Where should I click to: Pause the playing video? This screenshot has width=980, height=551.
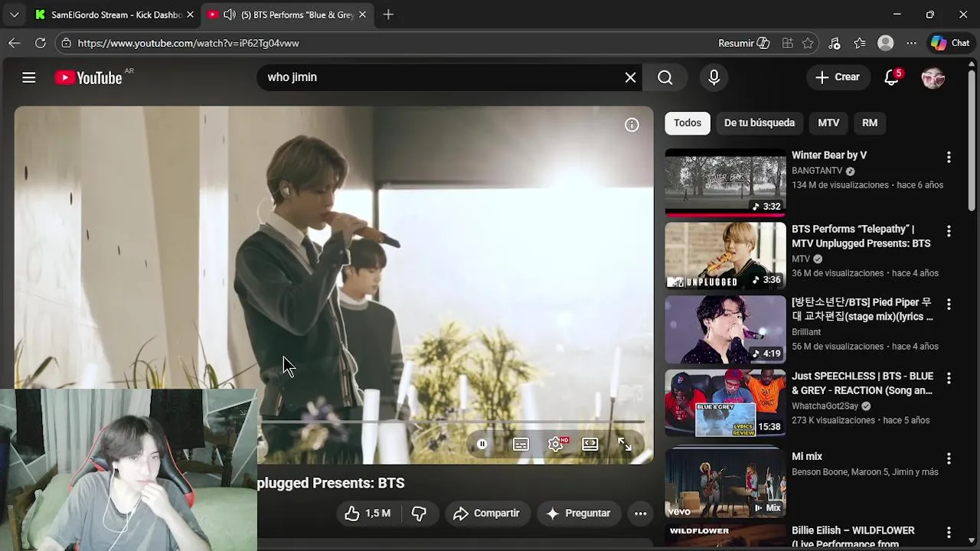(482, 444)
